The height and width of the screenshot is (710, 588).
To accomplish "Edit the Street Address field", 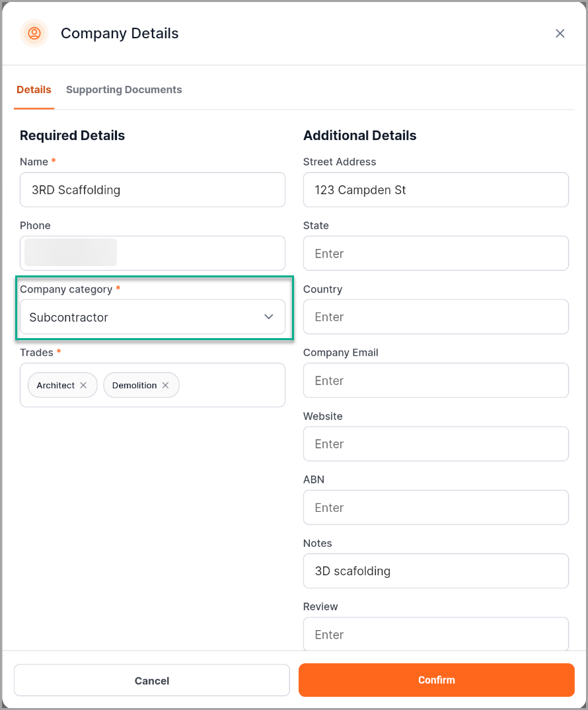I will pyautogui.click(x=435, y=190).
